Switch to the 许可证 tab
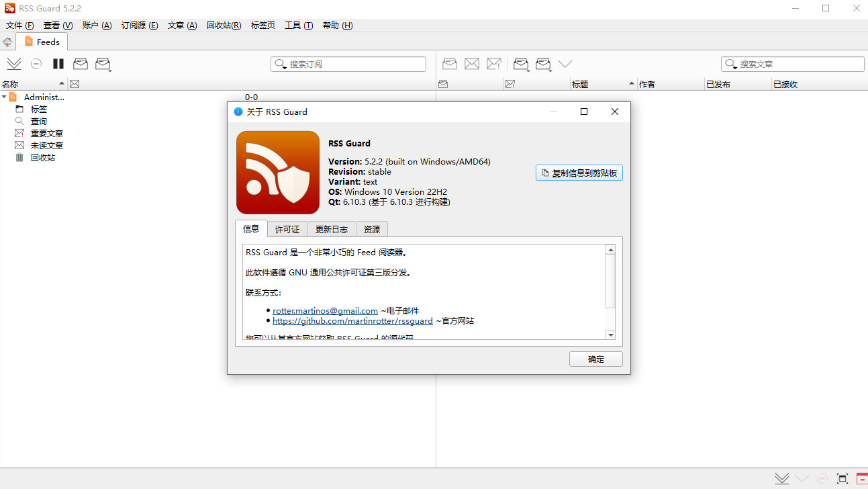Viewport: 868px width, 489px height. pos(287,229)
